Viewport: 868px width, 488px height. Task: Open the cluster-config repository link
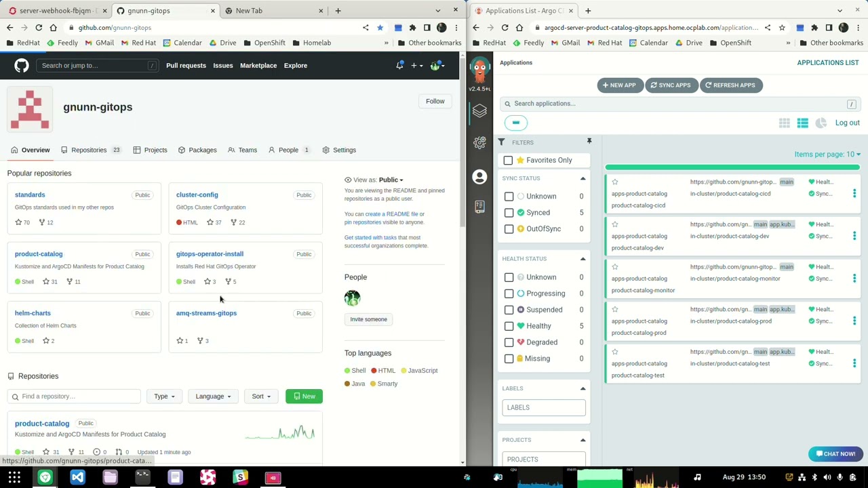(x=197, y=195)
